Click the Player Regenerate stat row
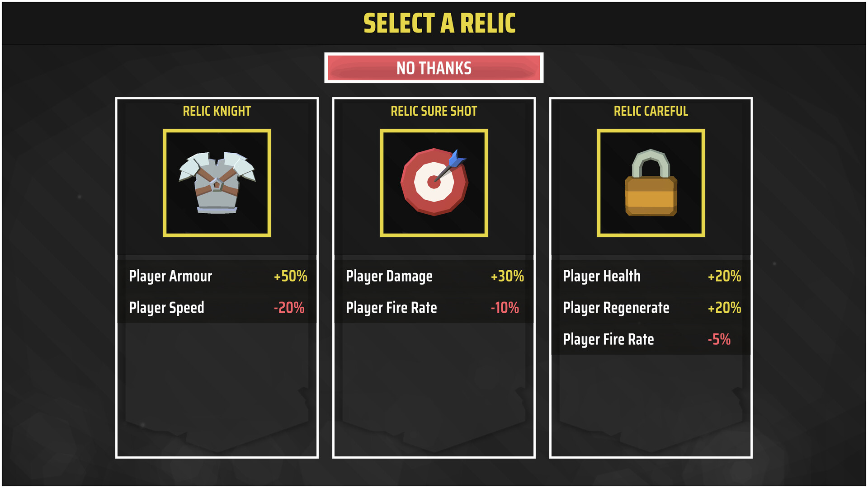Viewport: 868px width, 488px height. (651, 308)
